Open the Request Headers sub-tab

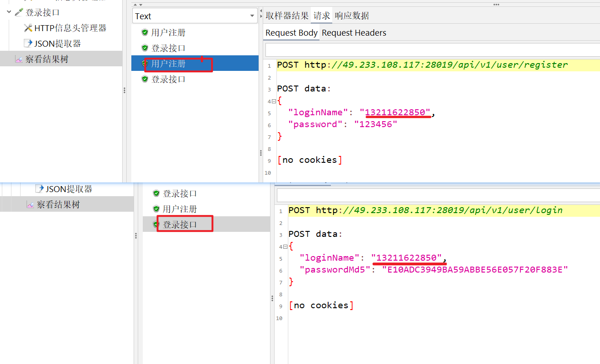tap(354, 33)
